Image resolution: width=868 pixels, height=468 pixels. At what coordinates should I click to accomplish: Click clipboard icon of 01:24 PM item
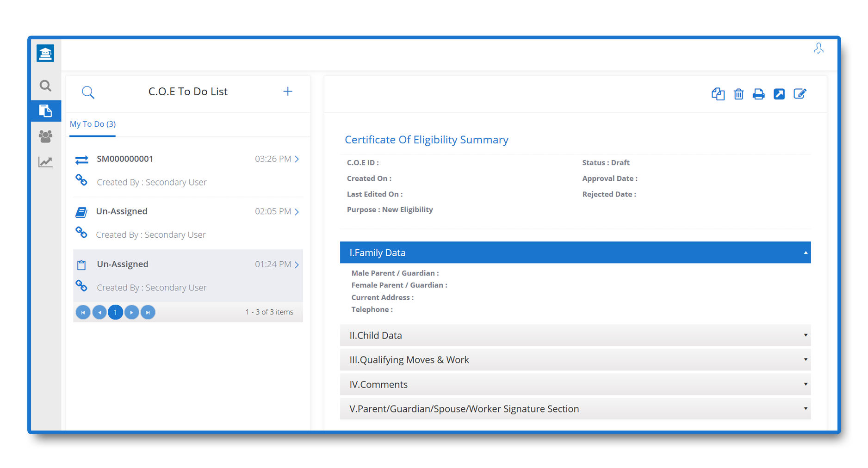(81, 265)
